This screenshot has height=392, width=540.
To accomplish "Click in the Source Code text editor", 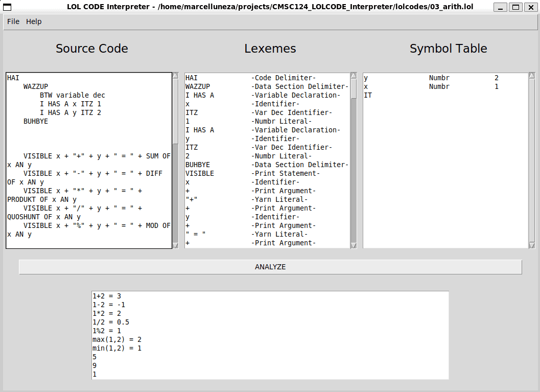I will click(89, 160).
